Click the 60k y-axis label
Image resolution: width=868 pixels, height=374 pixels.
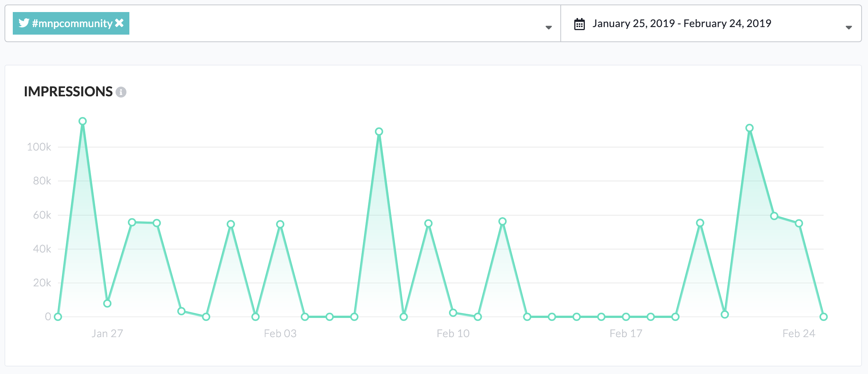click(x=42, y=215)
